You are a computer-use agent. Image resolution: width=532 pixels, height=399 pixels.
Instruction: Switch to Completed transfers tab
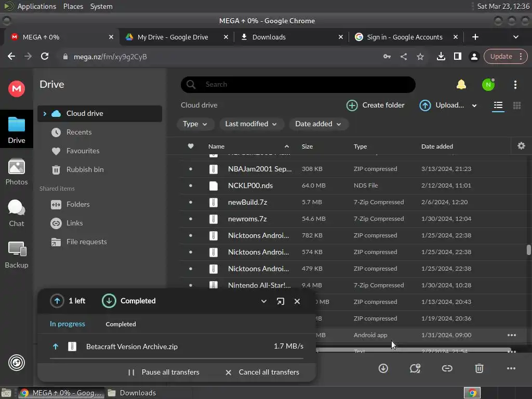[121, 324]
